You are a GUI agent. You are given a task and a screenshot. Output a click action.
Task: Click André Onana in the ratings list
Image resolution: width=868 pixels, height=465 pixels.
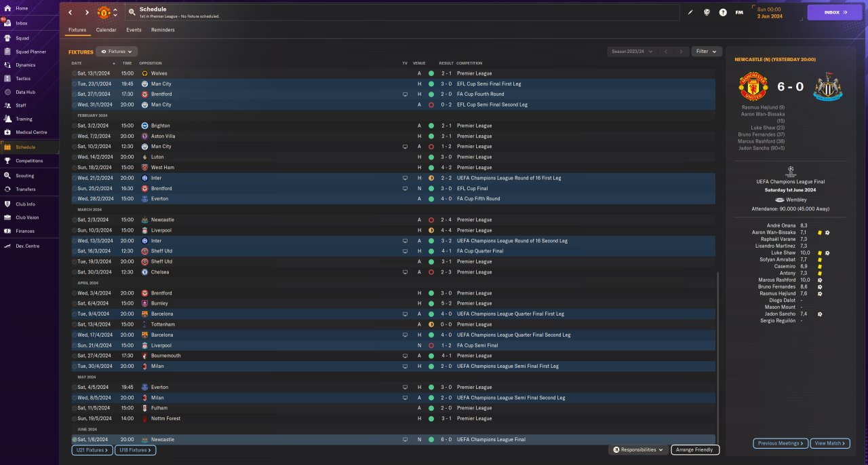point(783,226)
